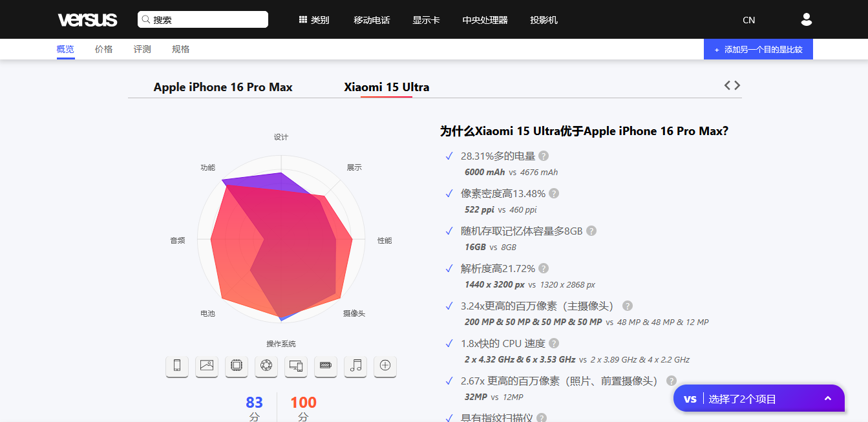
Task: Switch to the 评测 tab
Action: [142, 49]
